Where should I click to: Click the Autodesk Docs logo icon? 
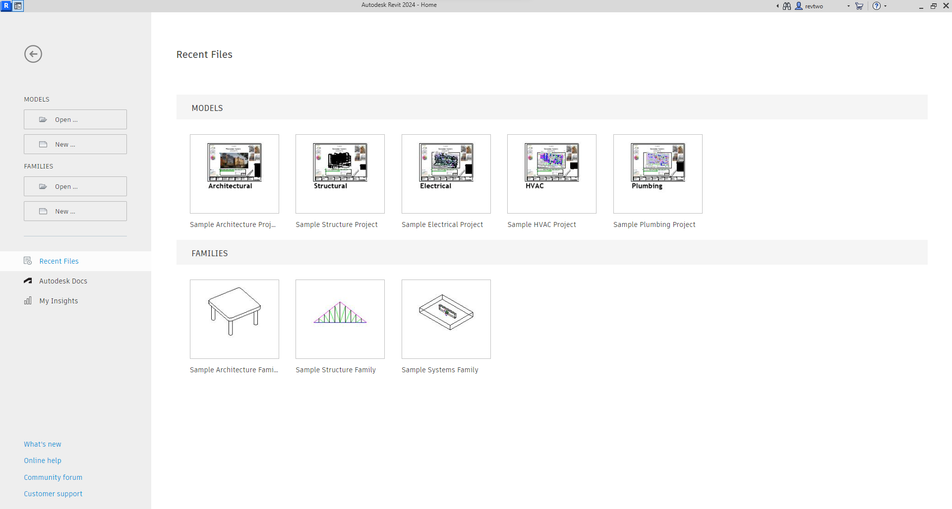point(28,281)
